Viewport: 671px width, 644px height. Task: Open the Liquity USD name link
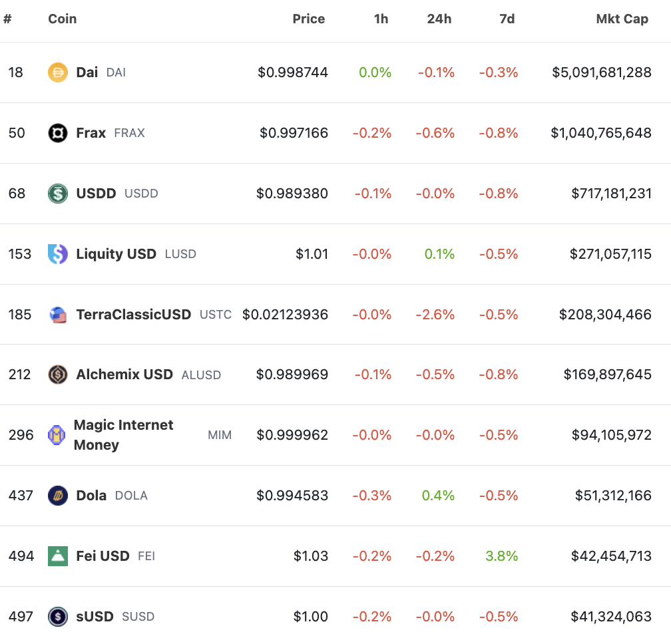point(116,254)
